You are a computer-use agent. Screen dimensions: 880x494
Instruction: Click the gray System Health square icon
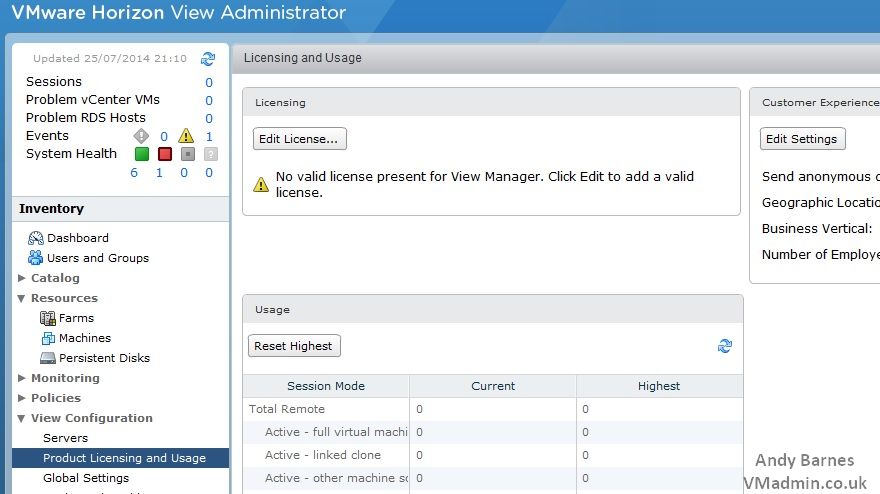(x=188, y=154)
